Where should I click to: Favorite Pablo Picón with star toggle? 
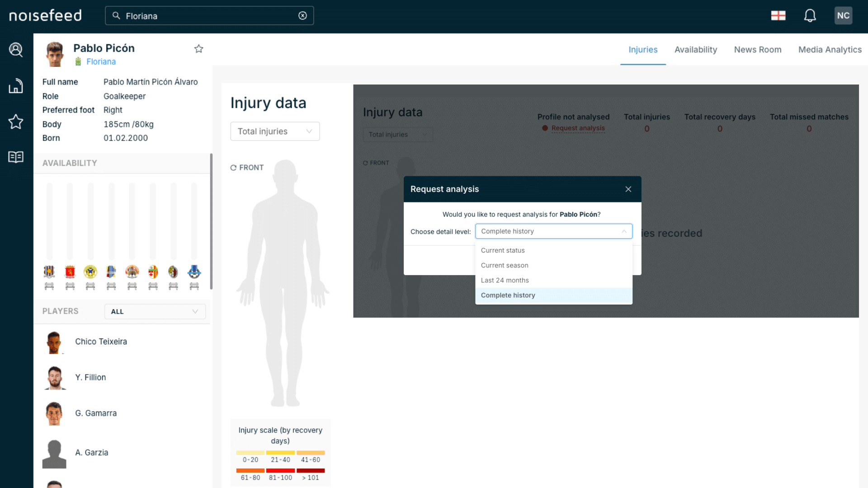click(x=198, y=49)
